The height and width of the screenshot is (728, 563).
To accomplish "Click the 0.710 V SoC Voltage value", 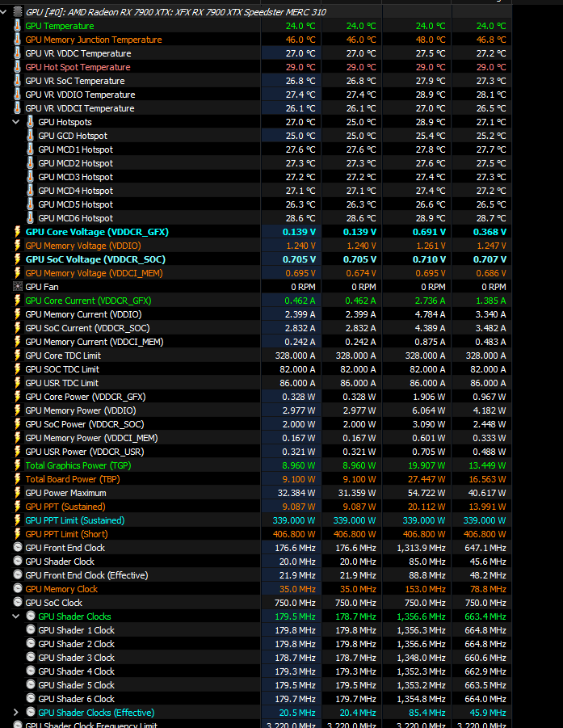I will click(x=429, y=259).
